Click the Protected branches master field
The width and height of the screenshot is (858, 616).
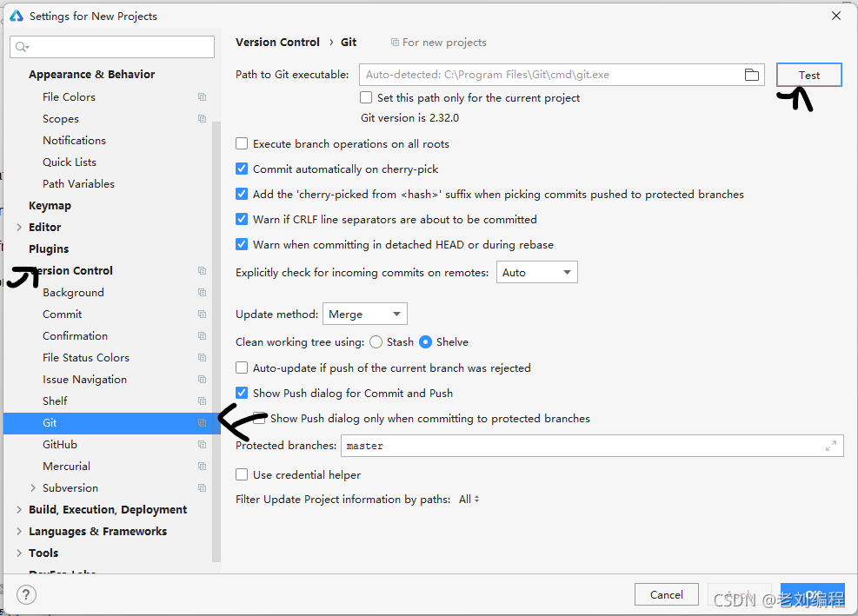[x=592, y=446]
